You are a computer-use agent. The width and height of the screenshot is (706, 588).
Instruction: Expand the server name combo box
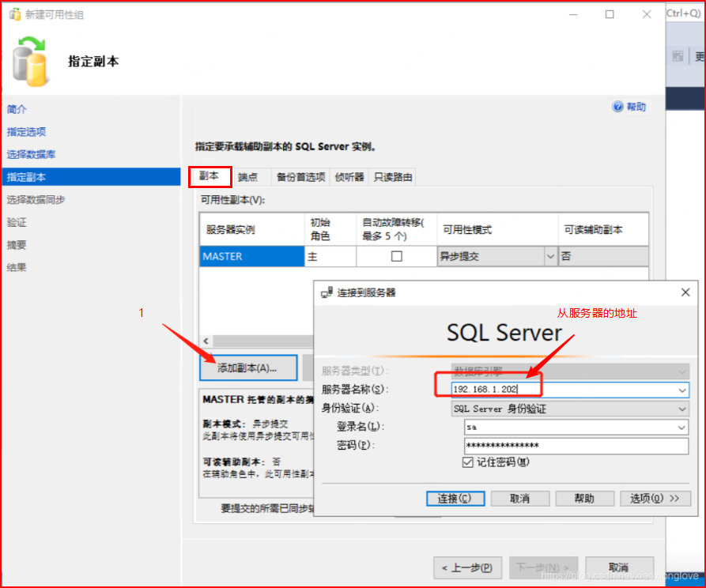point(682,390)
